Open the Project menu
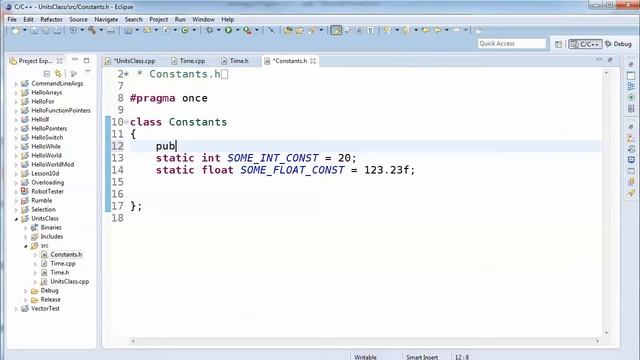 [158, 19]
